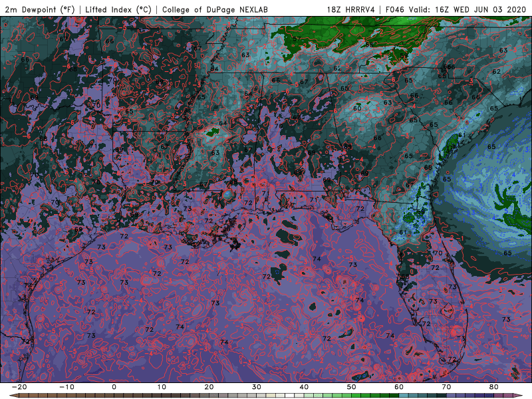The image size is (532, 399).
Task: Click the 'Lifted Index (°C)' title label
Action: pyautogui.click(x=118, y=9)
